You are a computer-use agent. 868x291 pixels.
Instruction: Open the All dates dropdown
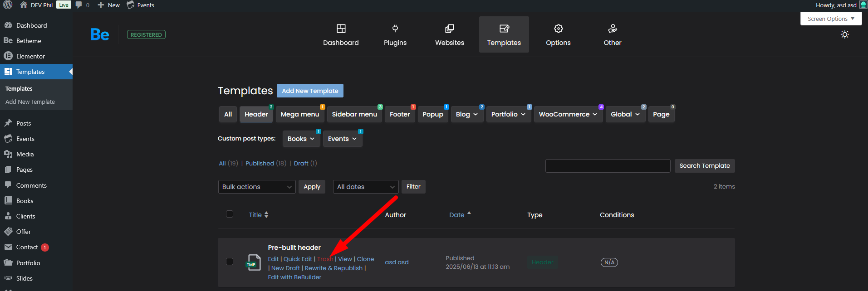coord(365,187)
